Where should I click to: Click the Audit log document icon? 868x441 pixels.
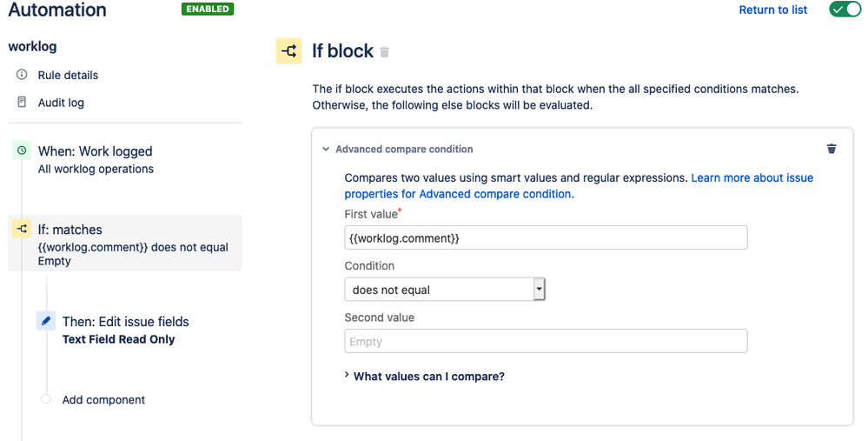(22, 103)
